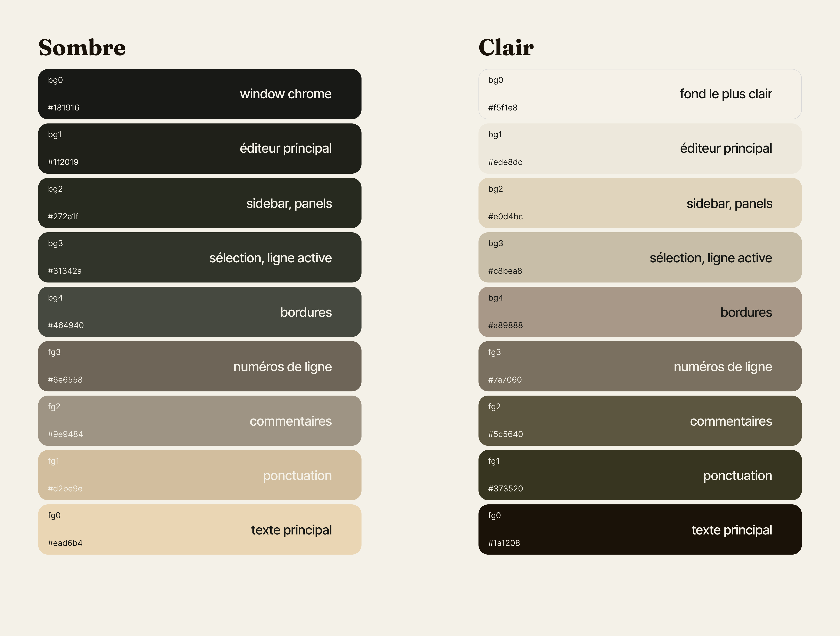Click the hex code #7a7060
Image resolution: width=840 pixels, height=636 pixels.
tap(505, 380)
